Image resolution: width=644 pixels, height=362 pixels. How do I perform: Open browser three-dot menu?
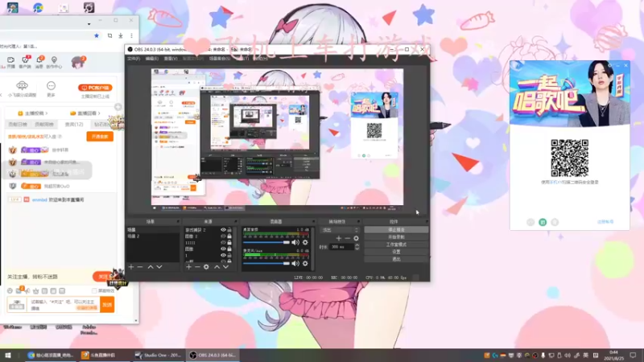[x=131, y=35]
